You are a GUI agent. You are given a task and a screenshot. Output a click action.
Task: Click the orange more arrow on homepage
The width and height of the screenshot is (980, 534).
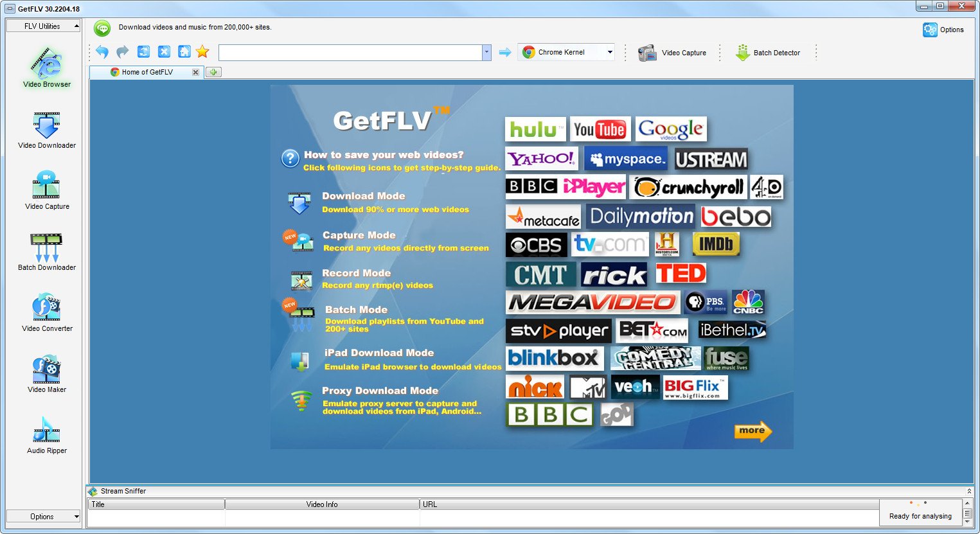click(x=753, y=431)
